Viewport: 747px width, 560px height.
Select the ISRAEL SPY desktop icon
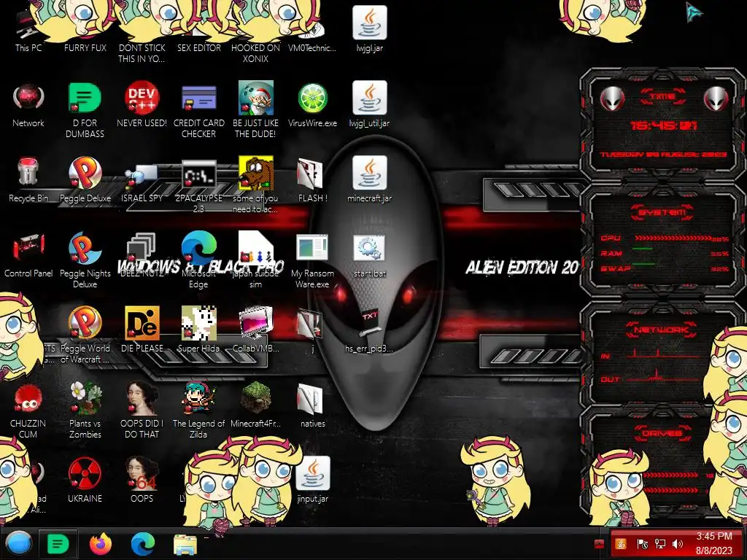142,176
